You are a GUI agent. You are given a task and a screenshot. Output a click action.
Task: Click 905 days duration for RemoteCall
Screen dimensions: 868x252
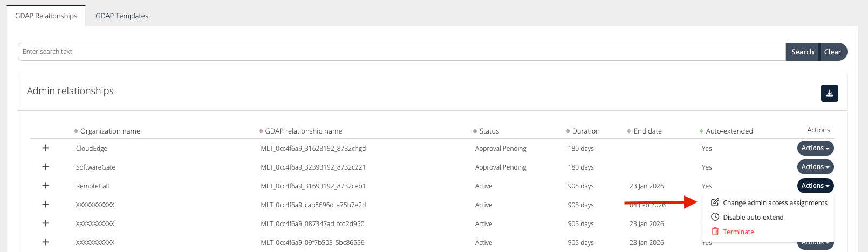(581, 186)
